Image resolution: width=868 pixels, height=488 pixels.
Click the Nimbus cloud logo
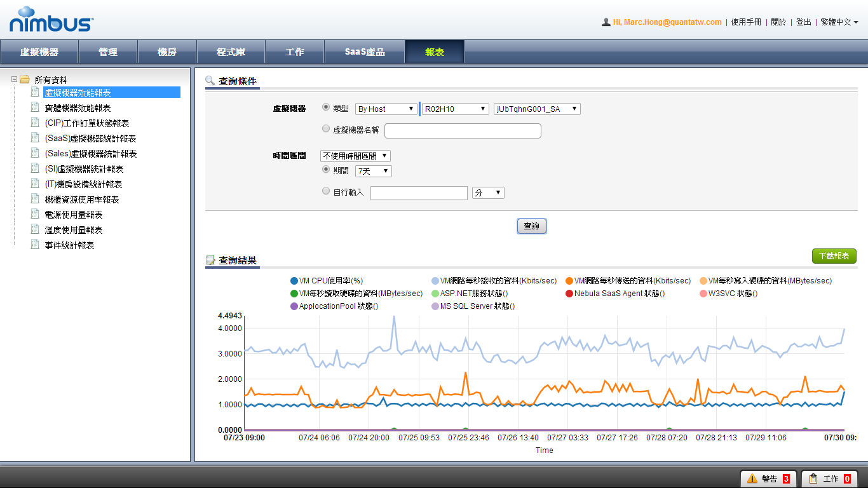click(51, 20)
